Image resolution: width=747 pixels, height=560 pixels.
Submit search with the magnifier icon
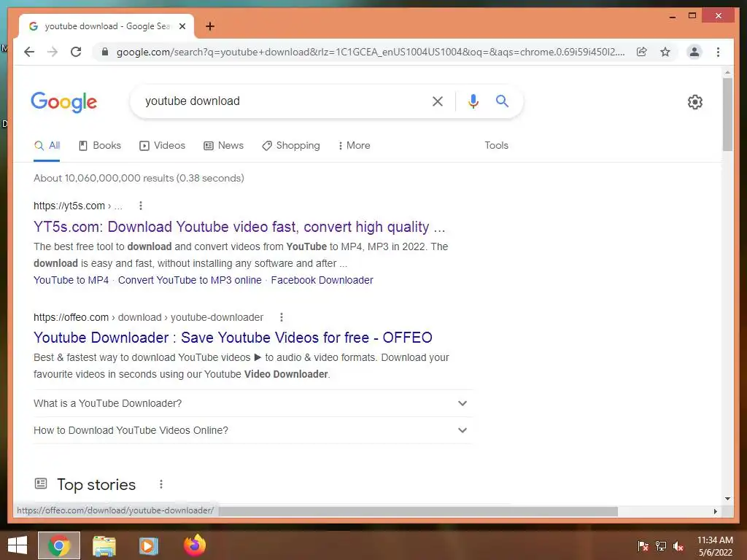pos(502,101)
